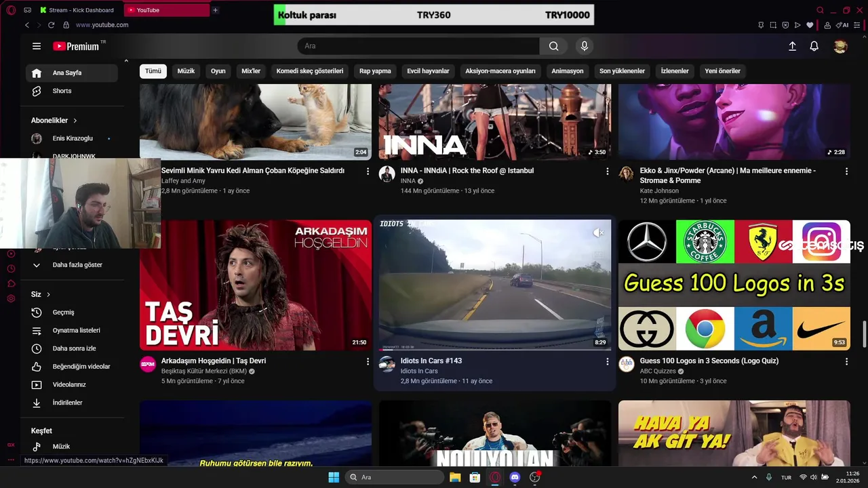
Task: Click the YouTube search field Ara
Action: [418, 46]
